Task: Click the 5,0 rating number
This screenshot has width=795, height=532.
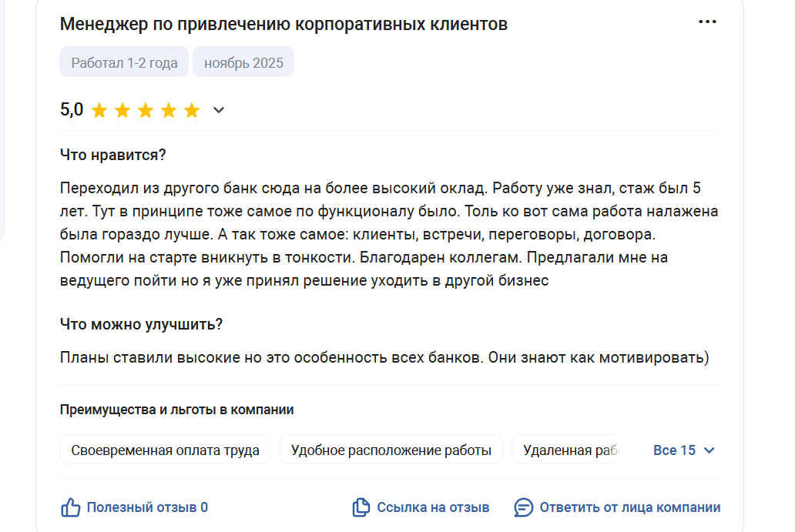Action: point(72,110)
